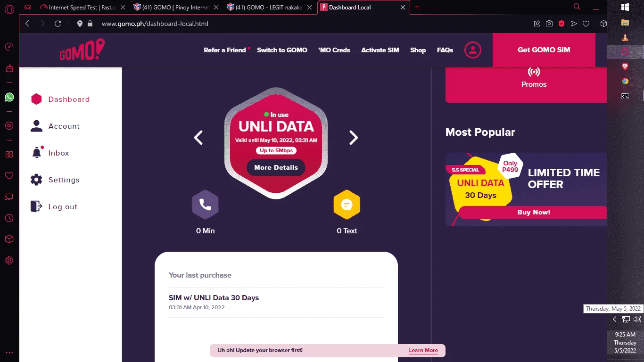The width and height of the screenshot is (644, 362).
Task: Open the Windows Start menu
Action: tap(625, 8)
